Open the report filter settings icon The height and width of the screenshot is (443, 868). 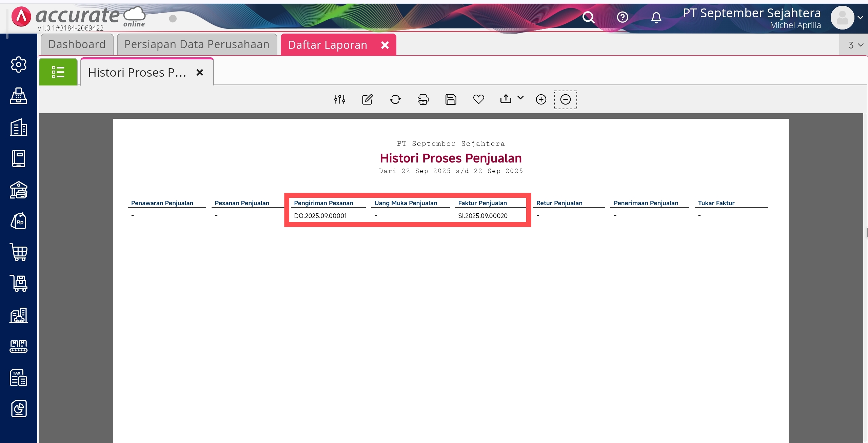click(339, 99)
